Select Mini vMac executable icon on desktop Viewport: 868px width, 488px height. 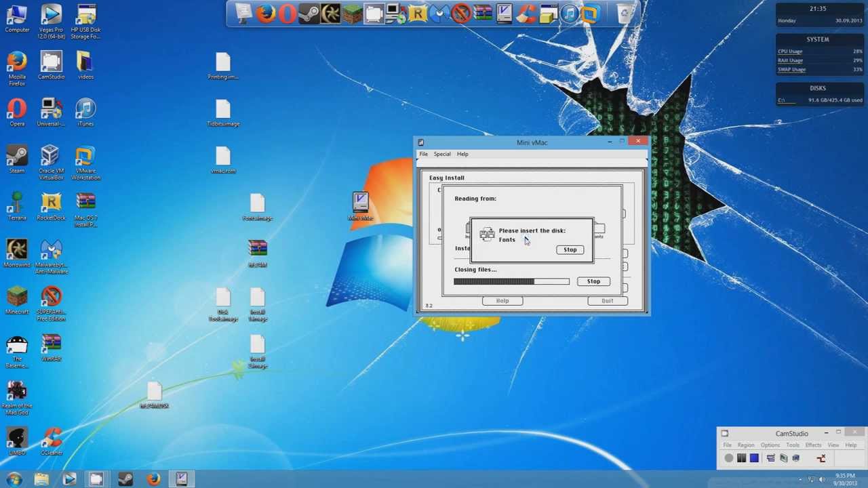click(x=360, y=207)
